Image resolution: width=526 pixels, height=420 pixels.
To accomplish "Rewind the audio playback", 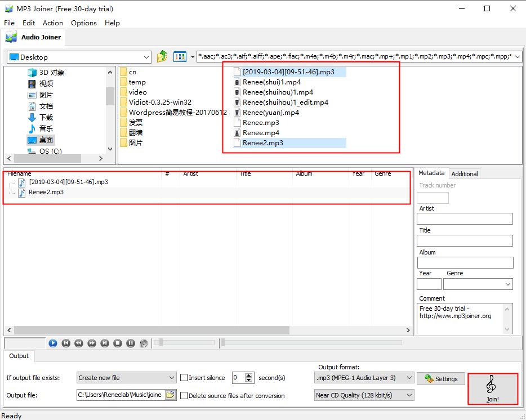I will [x=79, y=343].
